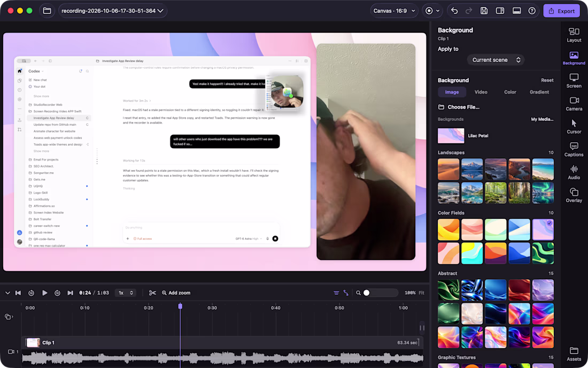Switch to the Color background tab

point(510,92)
